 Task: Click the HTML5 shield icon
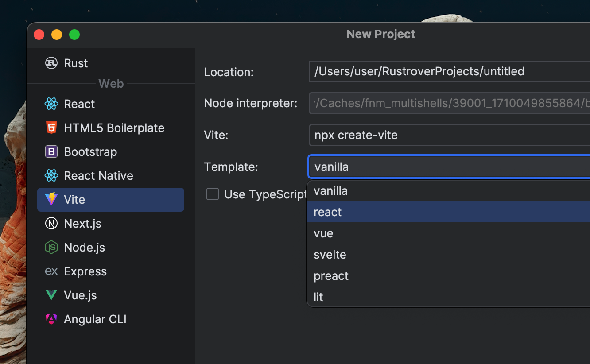pyautogui.click(x=51, y=128)
